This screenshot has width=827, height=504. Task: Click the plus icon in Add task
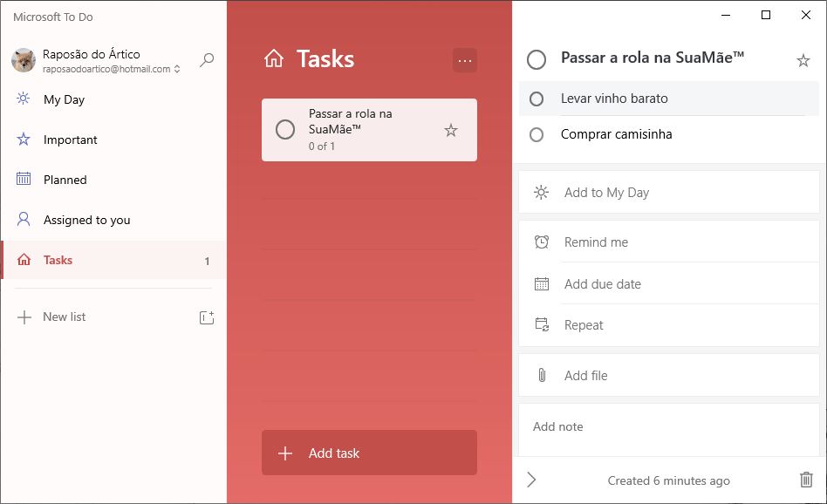coord(285,453)
